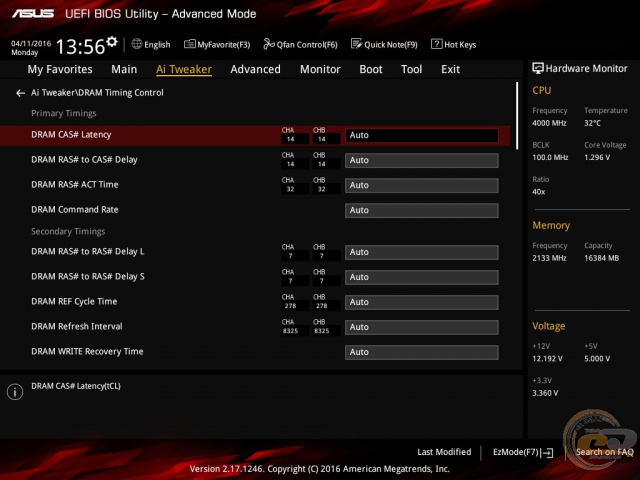The image size is (640, 480).
Task: Switch to My Favorites tab
Action: (60, 69)
